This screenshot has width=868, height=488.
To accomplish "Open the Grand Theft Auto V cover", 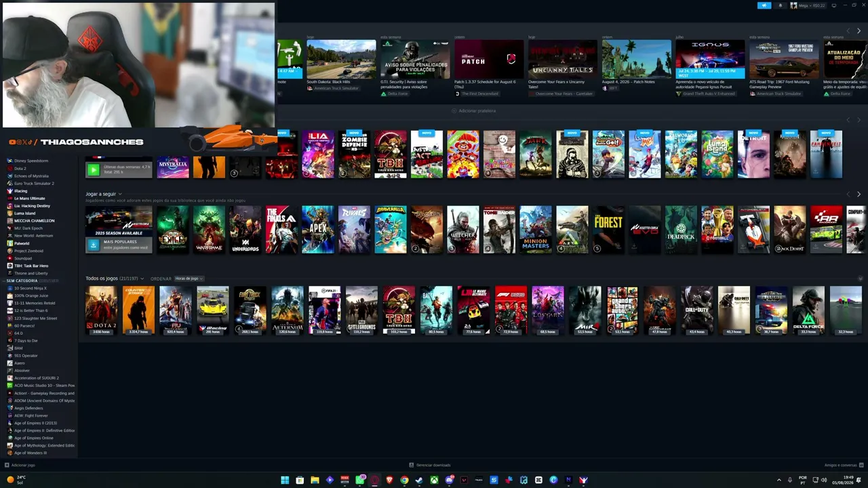I will (622, 310).
